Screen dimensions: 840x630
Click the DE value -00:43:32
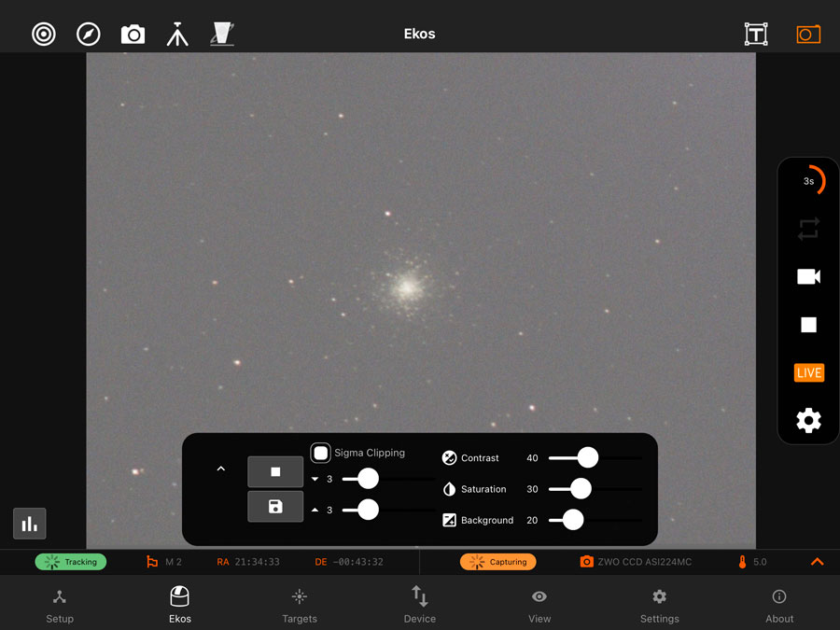[x=357, y=562]
